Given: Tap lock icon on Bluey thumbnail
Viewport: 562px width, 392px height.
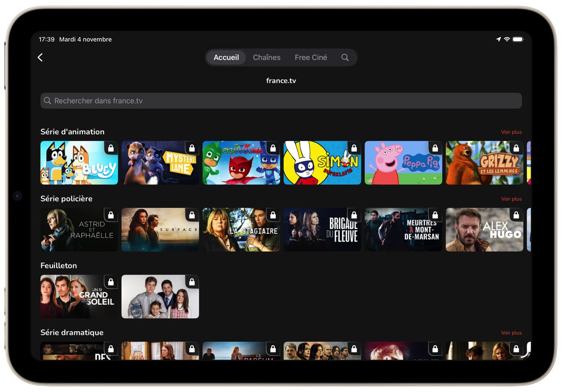Looking at the screenshot, I should click(x=111, y=148).
